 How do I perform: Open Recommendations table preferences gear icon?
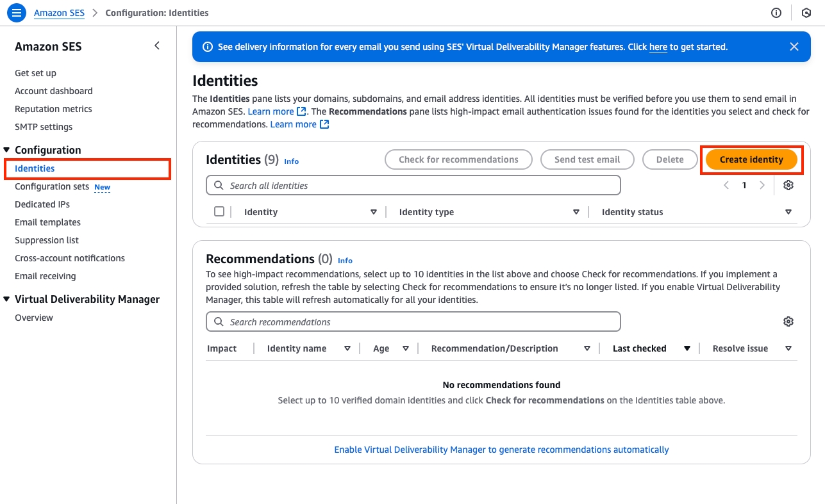788,321
